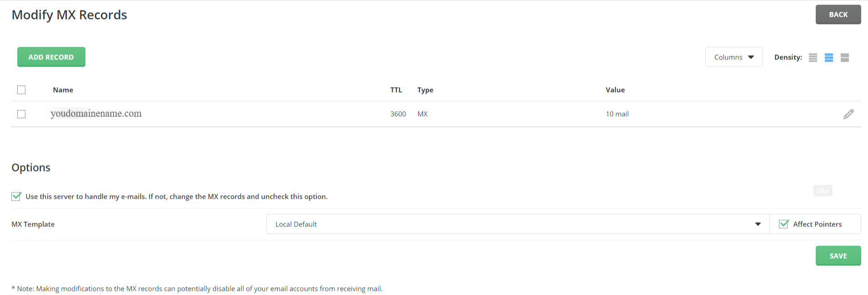Click MX Template dropdown caret
This screenshot has height=295, width=868.
(758, 224)
